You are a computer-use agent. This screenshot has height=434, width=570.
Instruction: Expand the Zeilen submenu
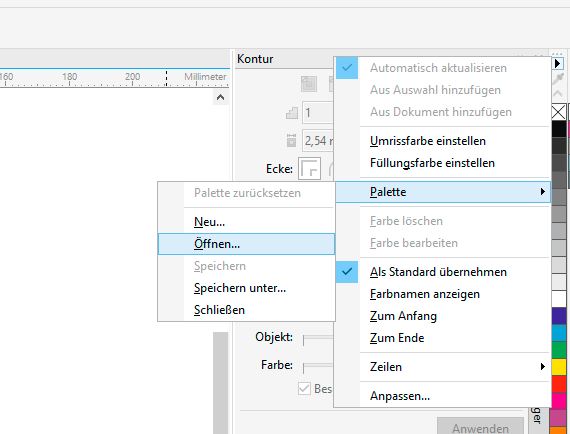point(442,366)
